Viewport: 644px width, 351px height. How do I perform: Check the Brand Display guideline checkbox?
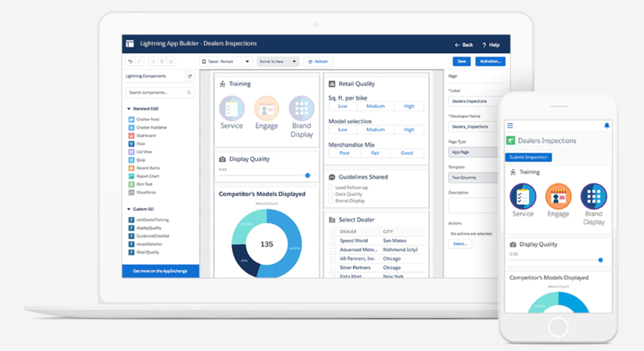[x=331, y=201]
